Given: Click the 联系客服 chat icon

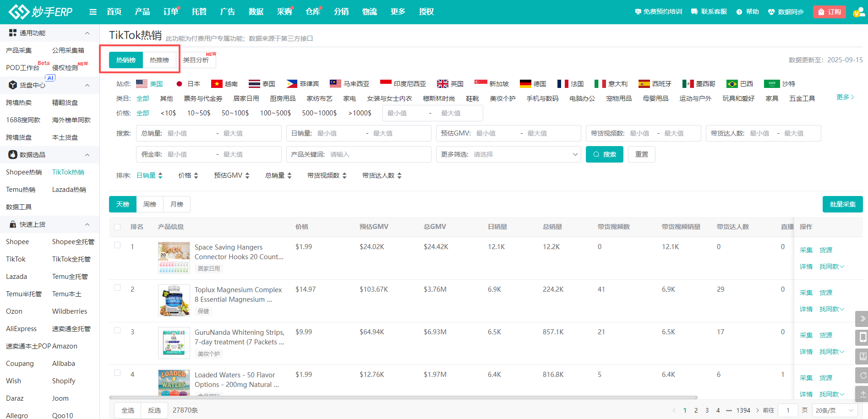Looking at the screenshot, I should coord(694,12).
